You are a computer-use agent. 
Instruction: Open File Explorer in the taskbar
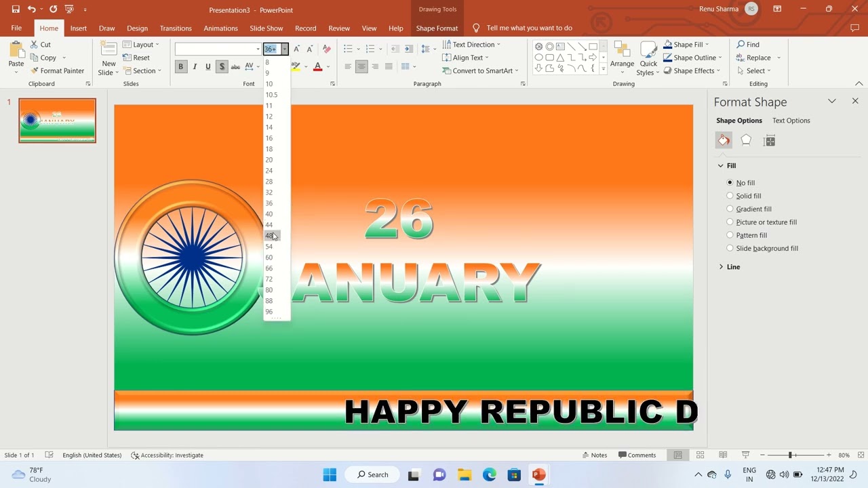(464, 474)
